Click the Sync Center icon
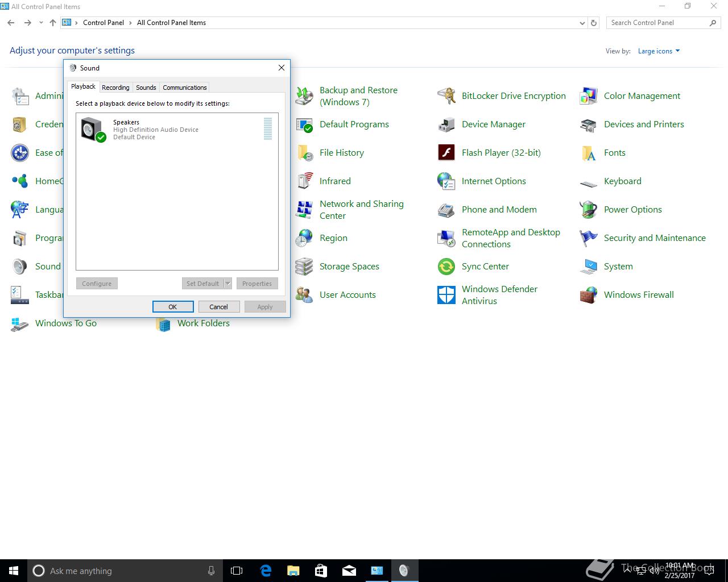The height and width of the screenshot is (582, 728). 446,267
